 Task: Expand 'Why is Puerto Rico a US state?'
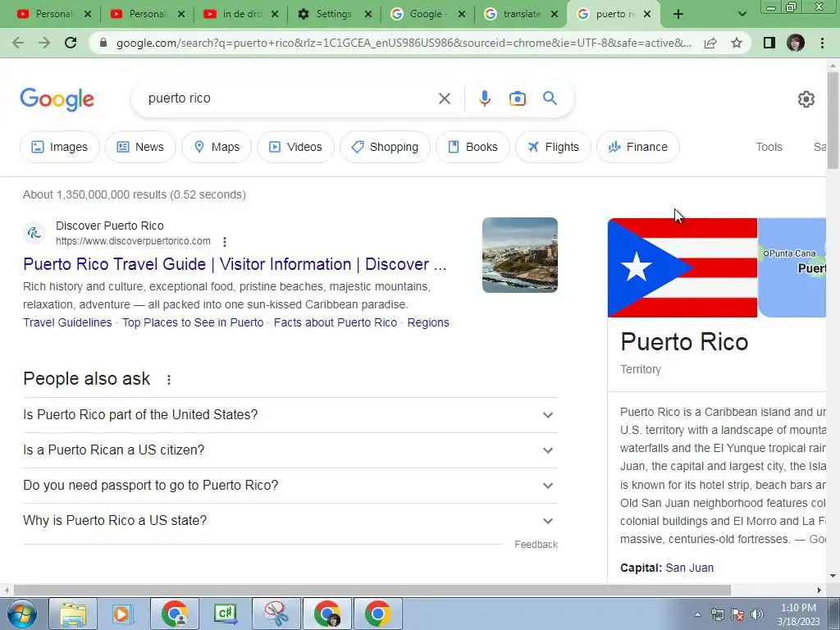(290, 521)
